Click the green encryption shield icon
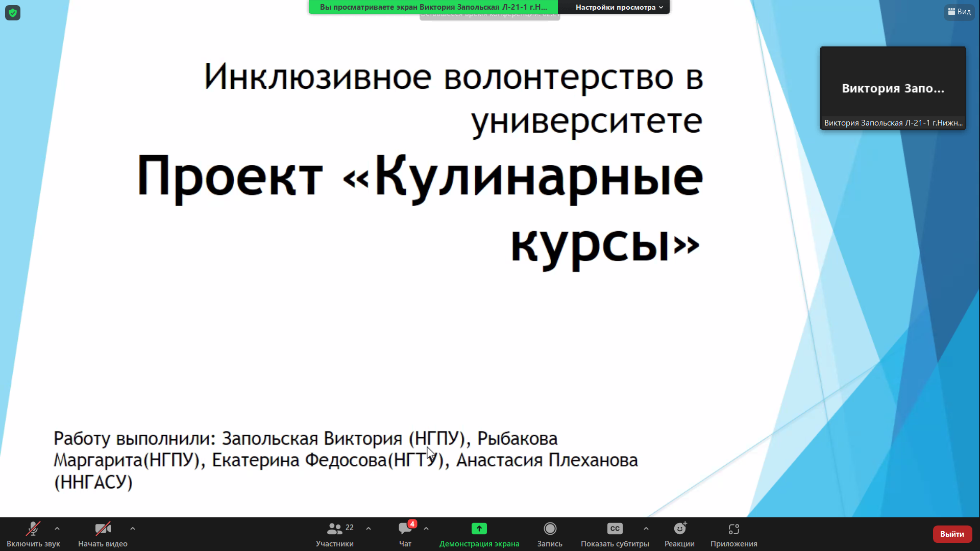This screenshot has height=551, width=980. pyautogui.click(x=13, y=13)
